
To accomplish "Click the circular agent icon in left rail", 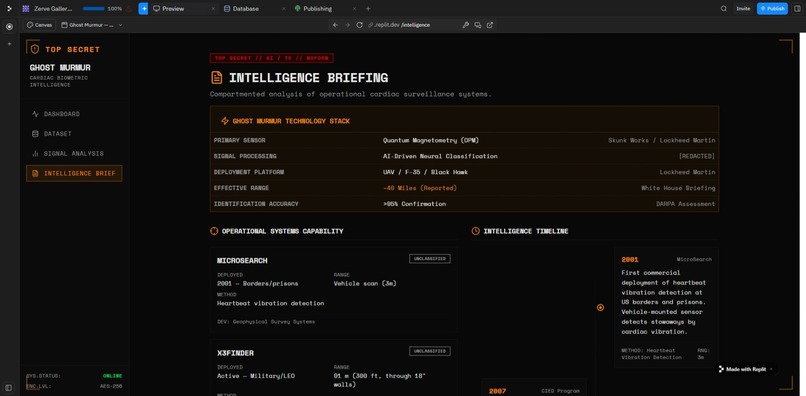I will coord(9,27).
